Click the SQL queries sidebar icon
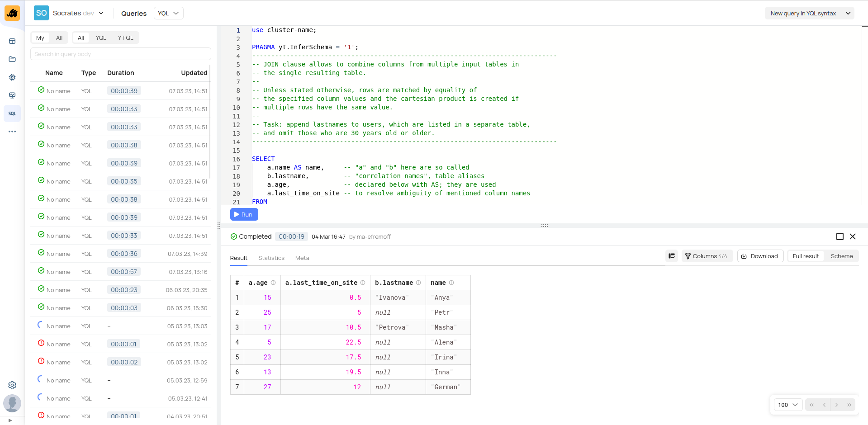868x425 pixels. tap(12, 113)
